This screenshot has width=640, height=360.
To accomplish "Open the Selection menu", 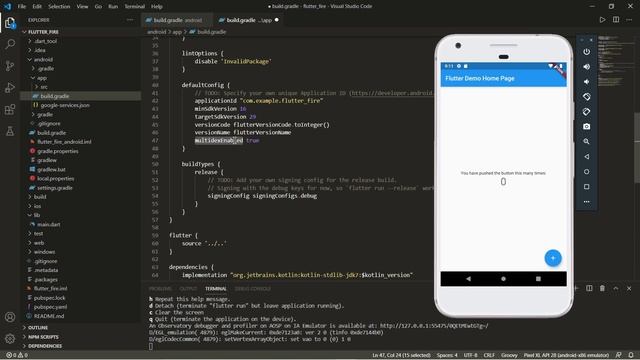I will point(59,7).
